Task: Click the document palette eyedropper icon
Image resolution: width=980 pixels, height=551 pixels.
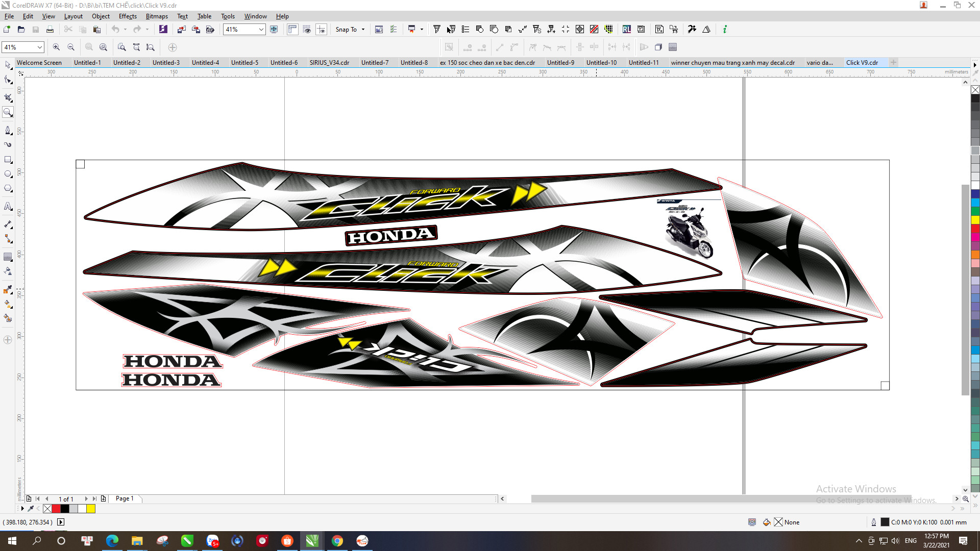Action: pos(31,509)
